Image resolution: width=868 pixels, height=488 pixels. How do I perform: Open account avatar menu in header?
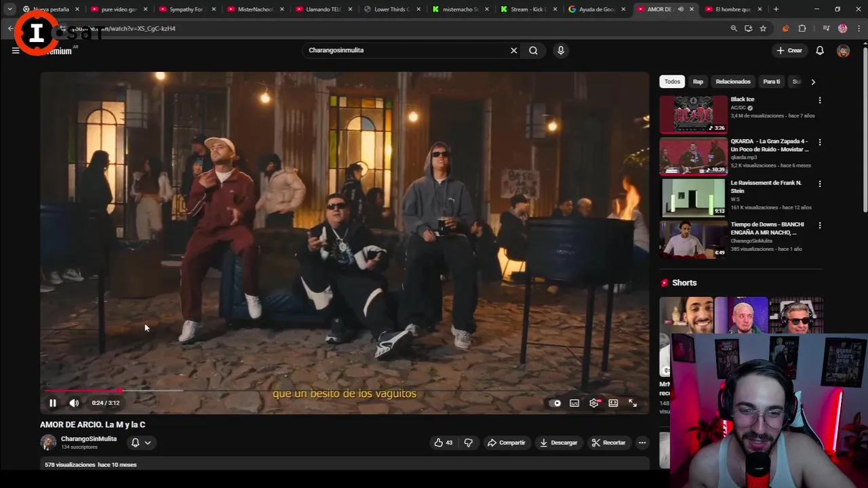click(x=844, y=51)
